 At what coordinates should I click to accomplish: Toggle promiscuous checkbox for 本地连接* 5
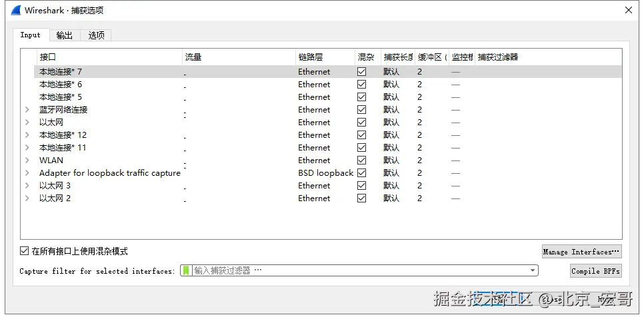click(x=361, y=97)
